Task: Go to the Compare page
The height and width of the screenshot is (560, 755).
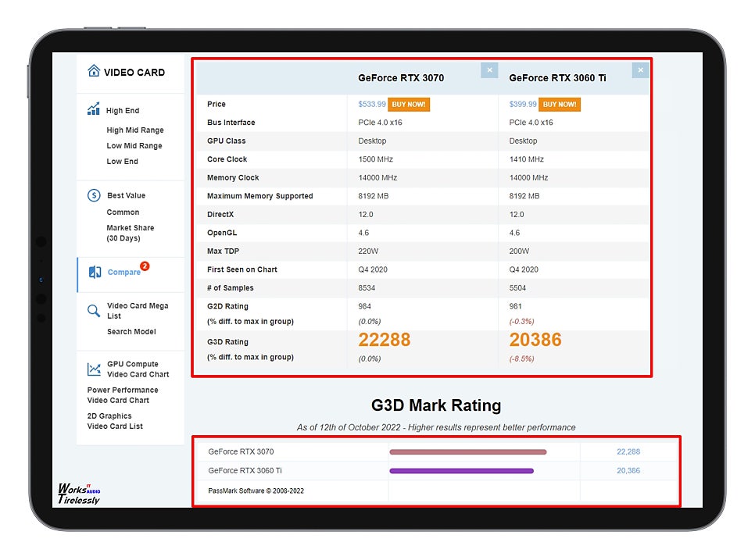Action: tap(123, 273)
